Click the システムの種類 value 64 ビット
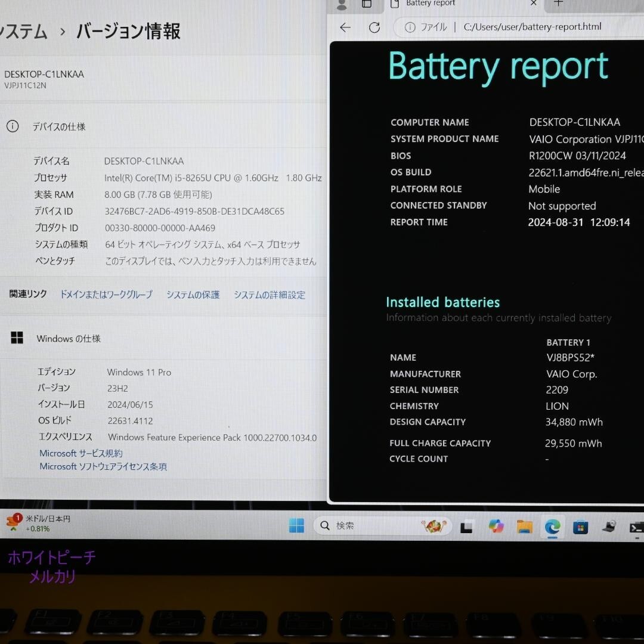The image size is (644, 644). pyautogui.click(x=203, y=244)
